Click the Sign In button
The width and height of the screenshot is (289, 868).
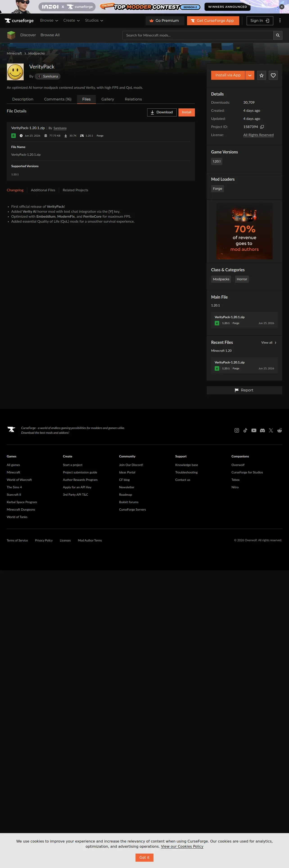pos(260,21)
